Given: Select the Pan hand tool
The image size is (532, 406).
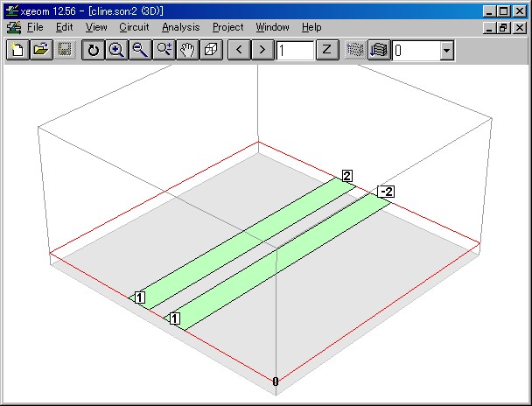Looking at the screenshot, I should click(187, 50).
